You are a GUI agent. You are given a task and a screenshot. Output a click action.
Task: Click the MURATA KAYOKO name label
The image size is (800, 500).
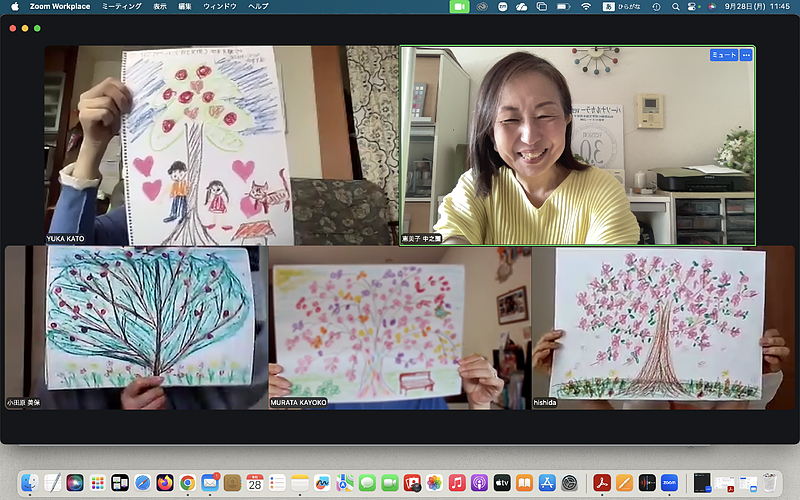coord(298,403)
